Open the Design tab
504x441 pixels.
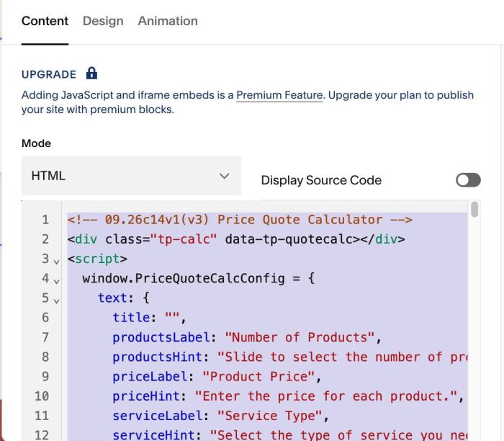(103, 21)
